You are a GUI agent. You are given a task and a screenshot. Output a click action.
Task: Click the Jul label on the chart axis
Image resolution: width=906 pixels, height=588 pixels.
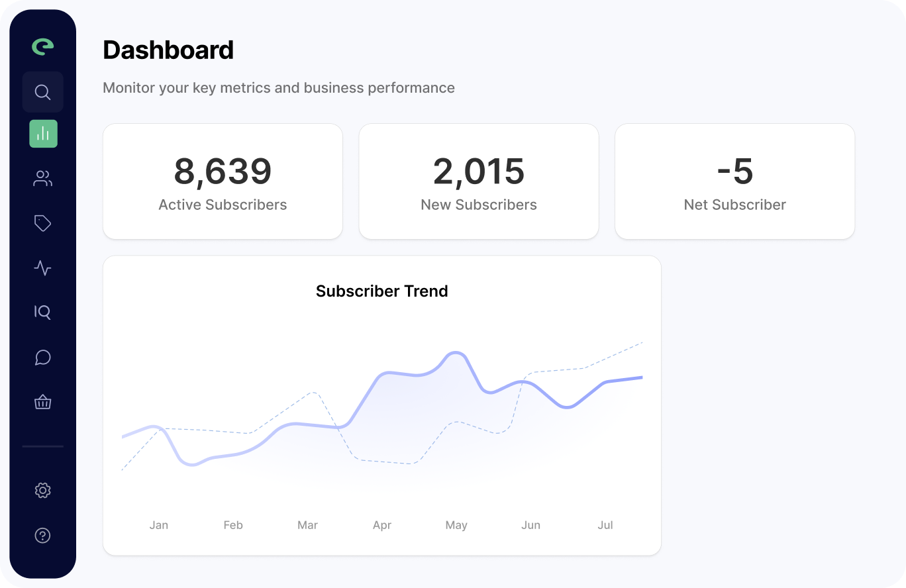coord(605,525)
